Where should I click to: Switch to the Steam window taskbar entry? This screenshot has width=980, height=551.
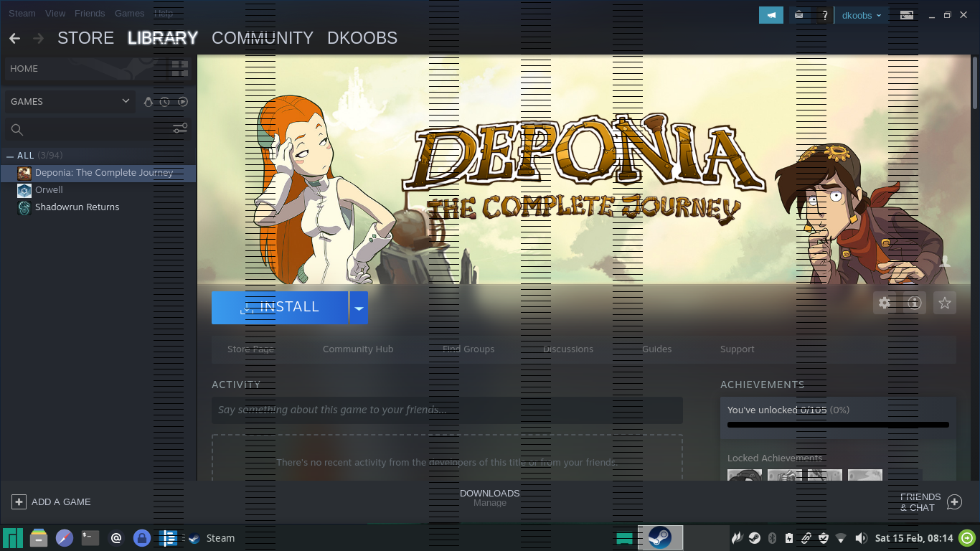pyautogui.click(x=210, y=538)
